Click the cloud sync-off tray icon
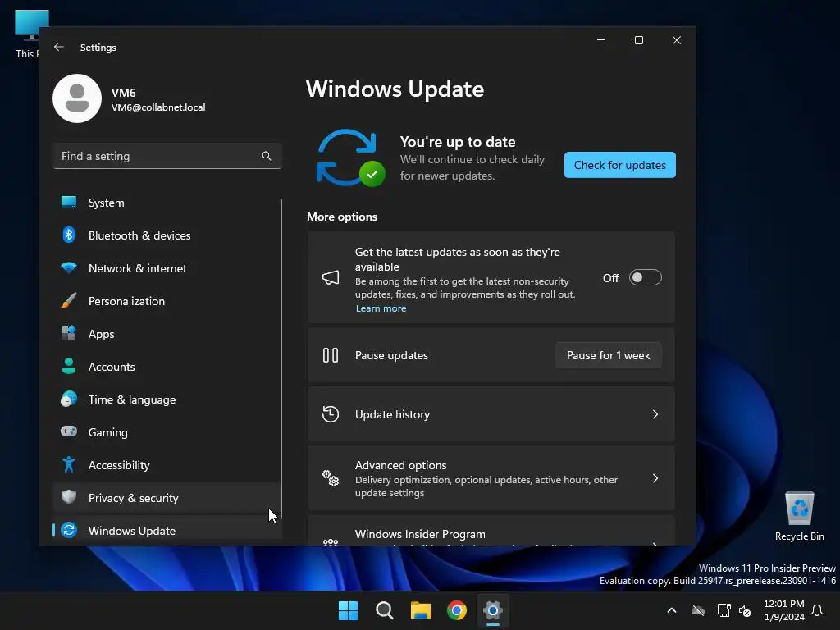 (x=698, y=610)
